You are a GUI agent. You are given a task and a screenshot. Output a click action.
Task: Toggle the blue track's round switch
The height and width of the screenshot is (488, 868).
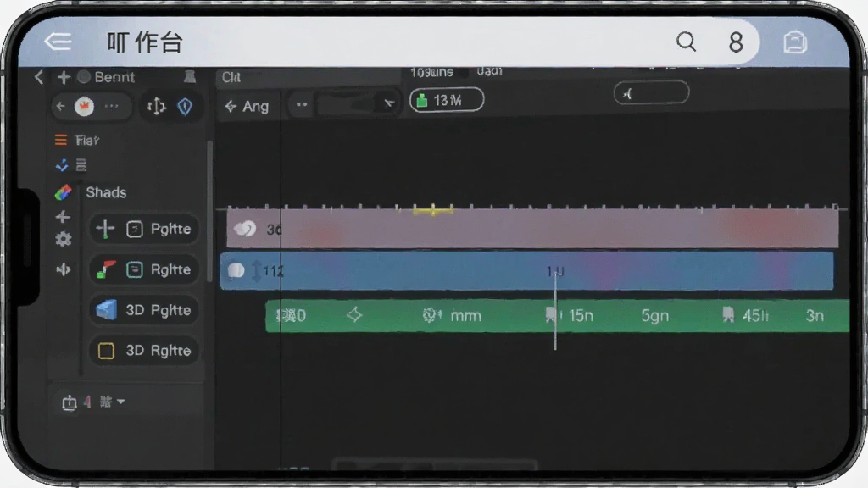click(236, 270)
